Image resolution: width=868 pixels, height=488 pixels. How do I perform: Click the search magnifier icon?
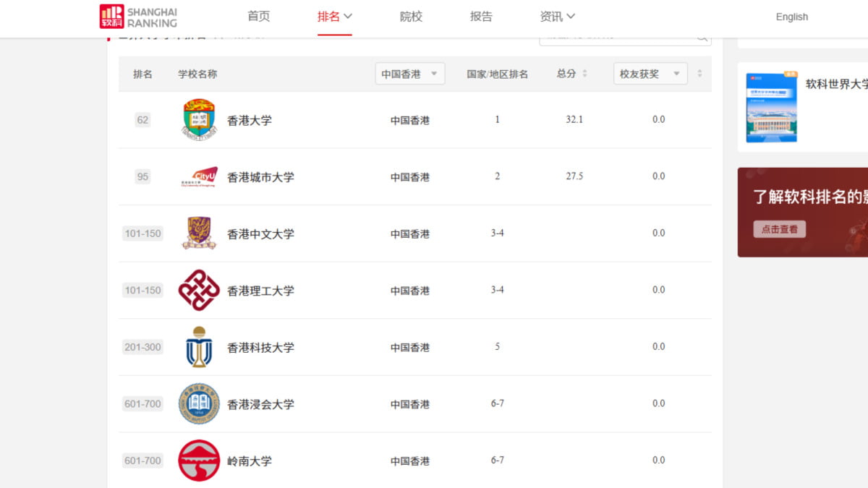(702, 37)
